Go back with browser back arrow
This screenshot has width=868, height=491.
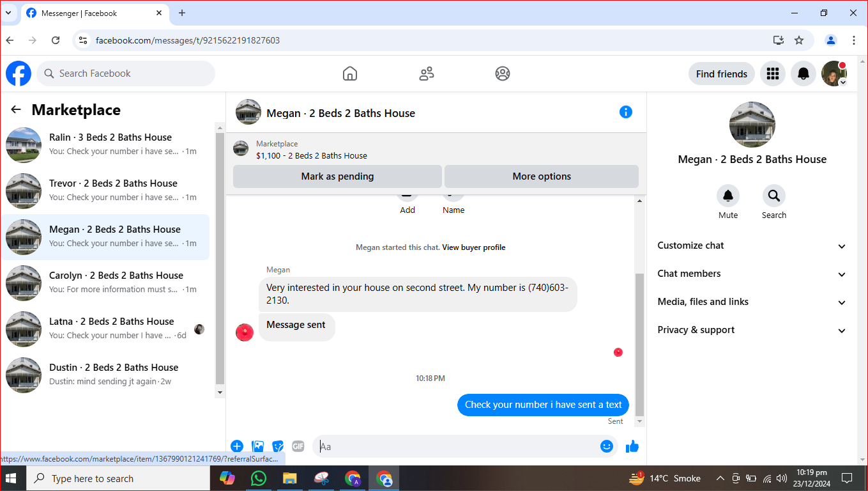(10, 40)
